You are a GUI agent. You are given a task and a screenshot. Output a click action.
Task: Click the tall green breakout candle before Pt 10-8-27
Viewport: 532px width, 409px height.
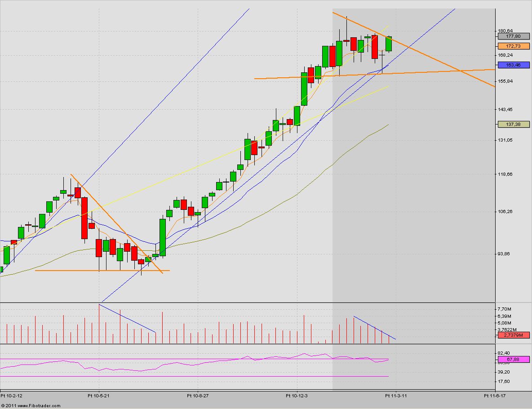[x=163, y=237]
